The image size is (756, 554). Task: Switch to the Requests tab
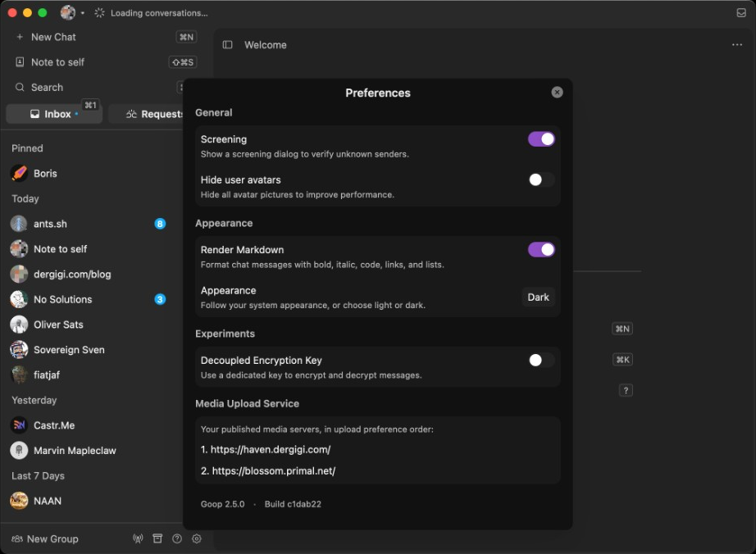point(146,114)
